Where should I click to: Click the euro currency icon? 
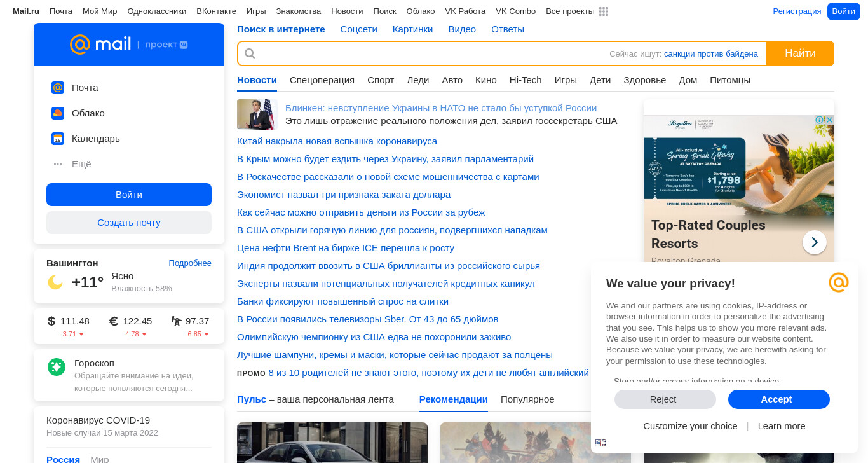[x=114, y=321]
